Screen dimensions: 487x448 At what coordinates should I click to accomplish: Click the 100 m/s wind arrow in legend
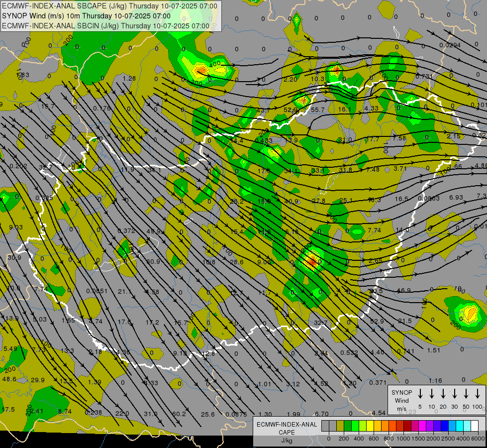click(x=478, y=393)
